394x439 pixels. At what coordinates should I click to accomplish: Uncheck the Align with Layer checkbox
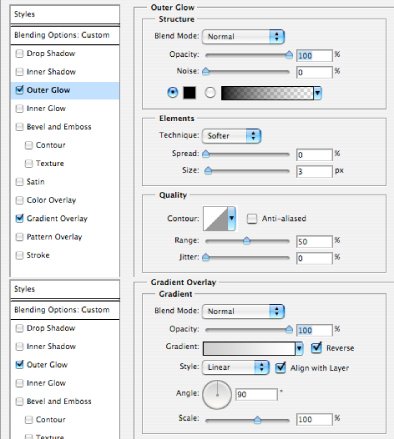[280, 368]
